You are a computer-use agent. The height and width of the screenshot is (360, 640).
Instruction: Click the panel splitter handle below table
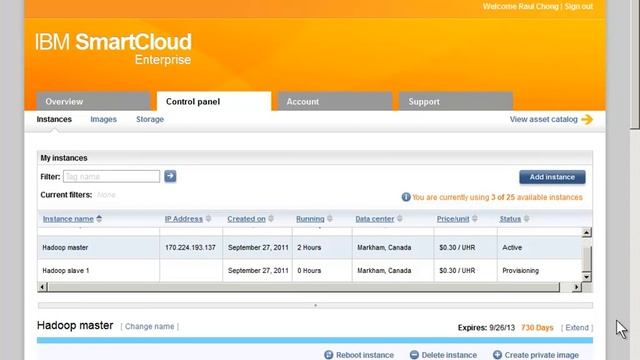[315, 305]
